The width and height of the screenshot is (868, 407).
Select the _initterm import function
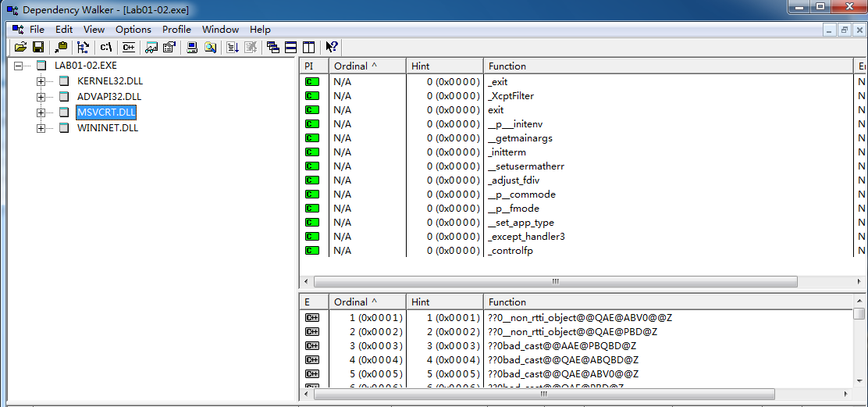[507, 152]
